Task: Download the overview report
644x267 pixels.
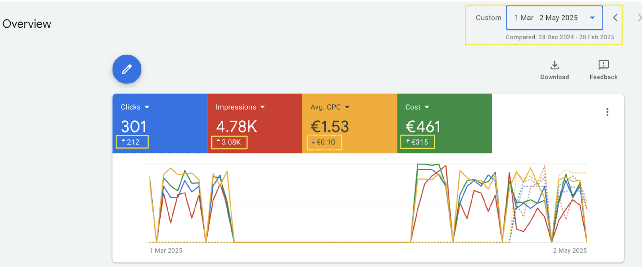Action: pos(554,70)
